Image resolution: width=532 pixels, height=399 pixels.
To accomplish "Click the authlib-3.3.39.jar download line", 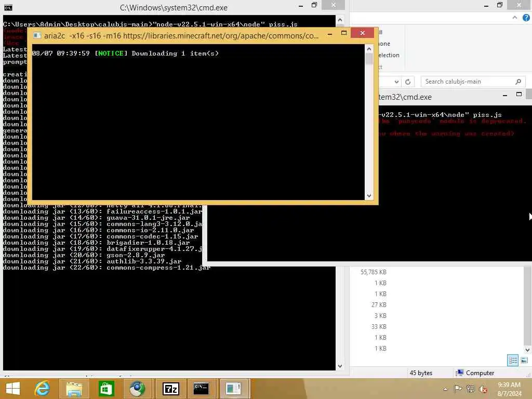I will click(92, 262).
